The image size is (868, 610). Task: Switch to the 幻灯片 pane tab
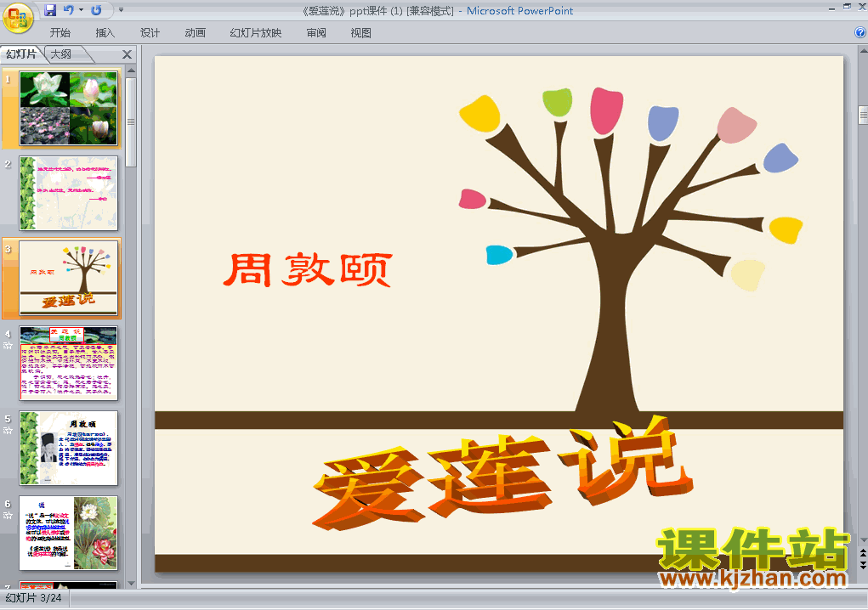pyautogui.click(x=21, y=54)
